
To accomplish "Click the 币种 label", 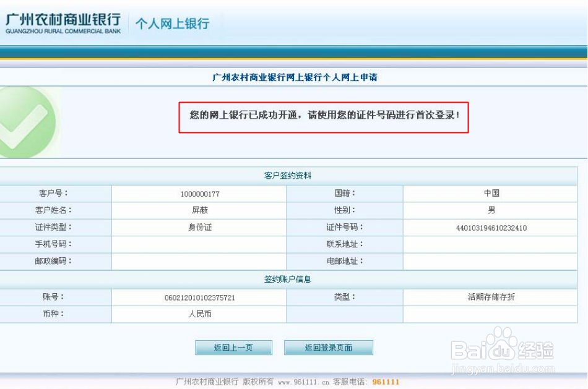I will click(53, 314).
